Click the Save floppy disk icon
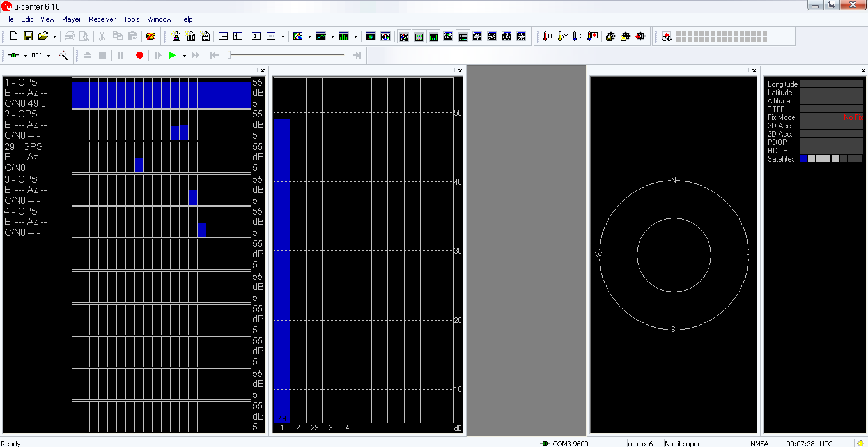This screenshot has height=447, width=868. click(x=28, y=36)
